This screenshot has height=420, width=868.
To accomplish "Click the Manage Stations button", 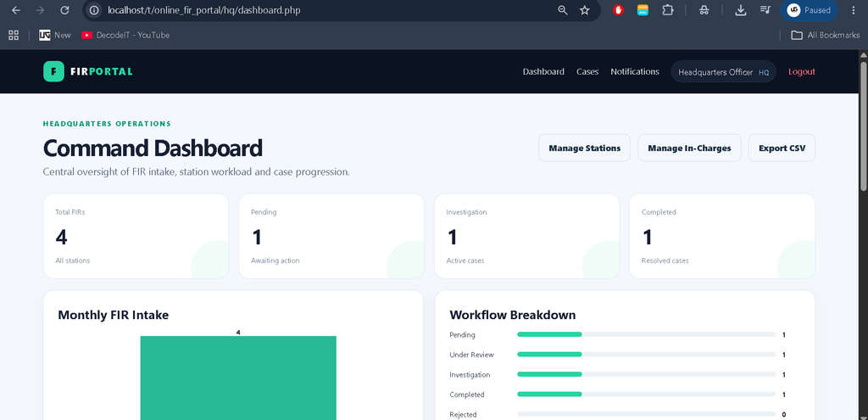I will click(x=585, y=148).
